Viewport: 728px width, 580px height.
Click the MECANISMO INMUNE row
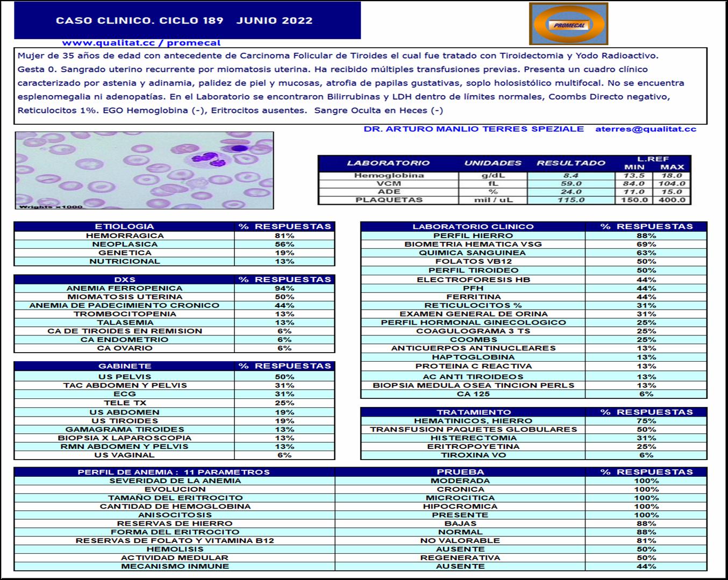pos(360,567)
